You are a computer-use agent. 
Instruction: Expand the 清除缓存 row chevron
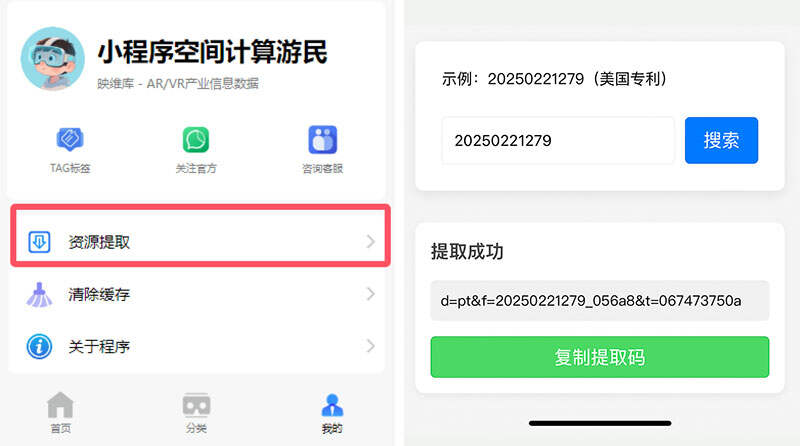(370, 294)
